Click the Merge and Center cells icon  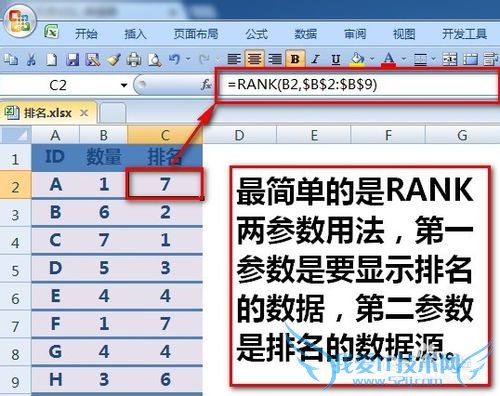pos(450,60)
